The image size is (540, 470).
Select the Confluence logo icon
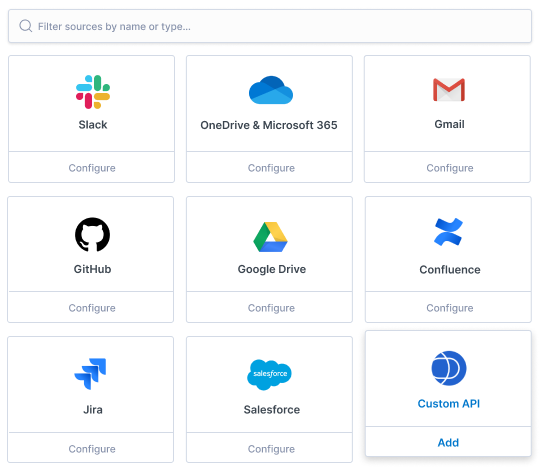coord(448,232)
